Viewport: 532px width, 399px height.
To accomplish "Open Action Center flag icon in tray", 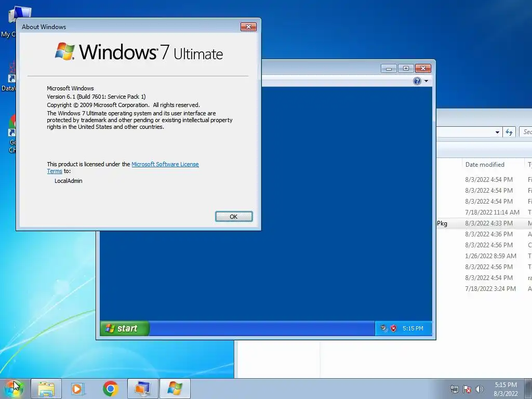I will pyautogui.click(x=467, y=389).
